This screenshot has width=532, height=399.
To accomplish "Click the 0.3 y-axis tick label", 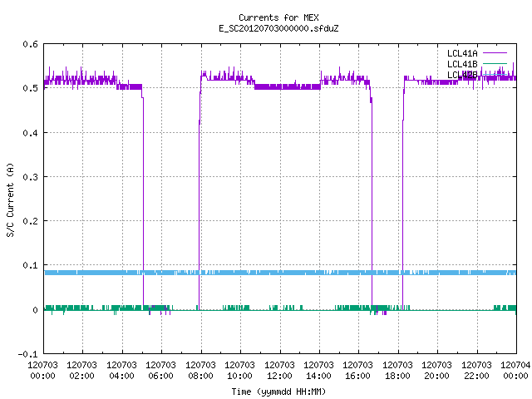I will [30, 177].
